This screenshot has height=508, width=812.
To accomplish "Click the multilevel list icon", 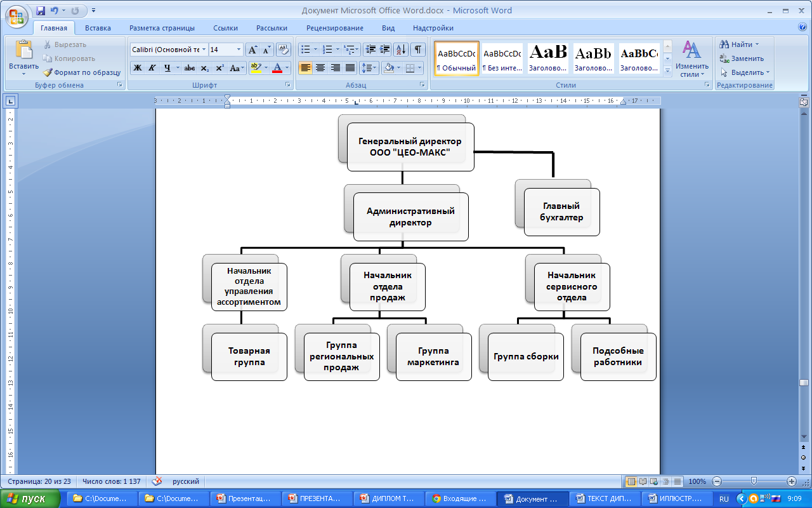I will click(350, 50).
